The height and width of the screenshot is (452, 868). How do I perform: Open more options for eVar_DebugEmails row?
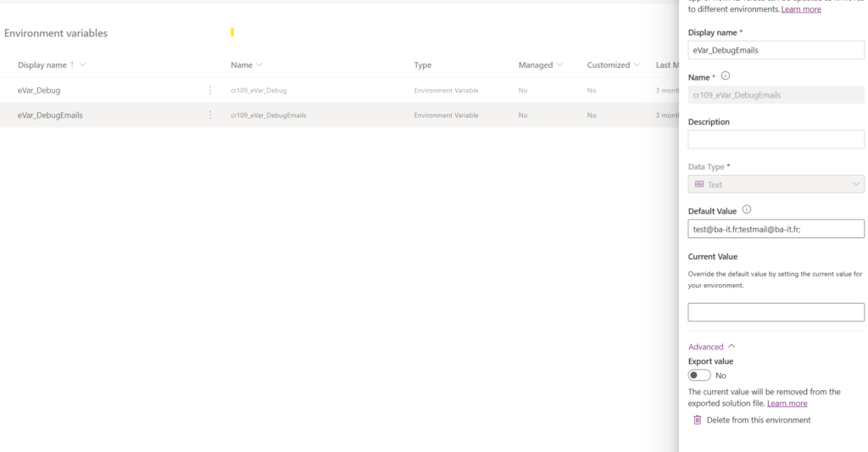210,115
